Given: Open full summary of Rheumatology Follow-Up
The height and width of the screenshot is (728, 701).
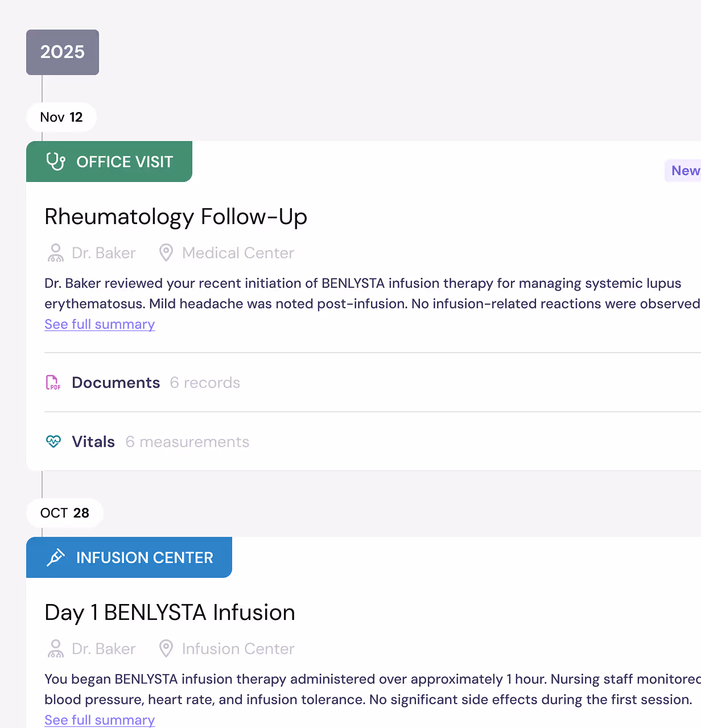Looking at the screenshot, I should (x=100, y=324).
